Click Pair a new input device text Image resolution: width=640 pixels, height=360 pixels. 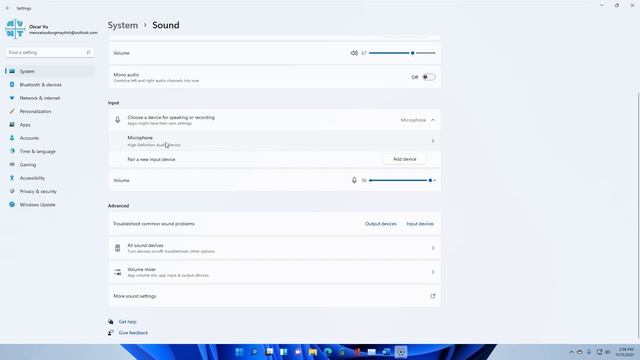pyautogui.click(x=151, y=159)
